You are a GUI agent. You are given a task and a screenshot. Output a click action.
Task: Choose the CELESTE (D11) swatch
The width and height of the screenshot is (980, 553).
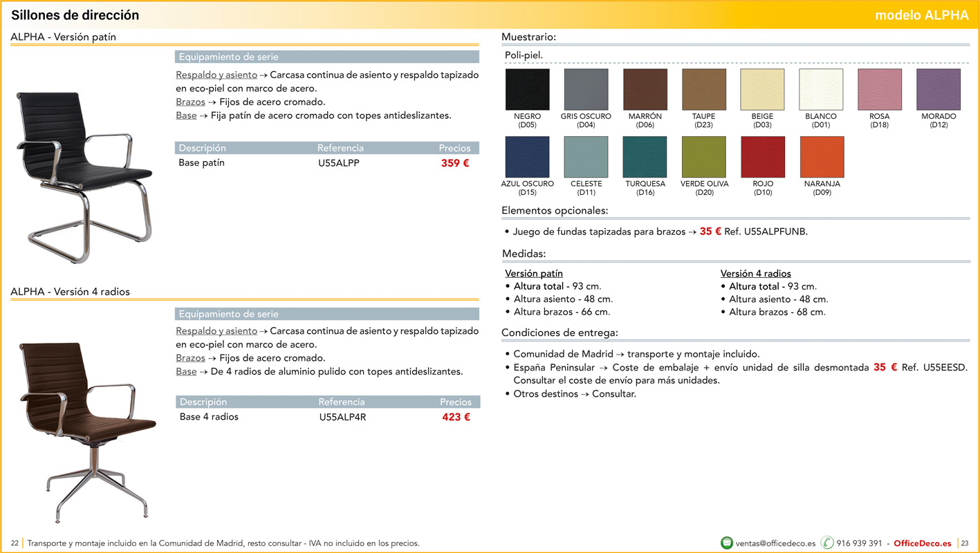[x=586, y=157]
